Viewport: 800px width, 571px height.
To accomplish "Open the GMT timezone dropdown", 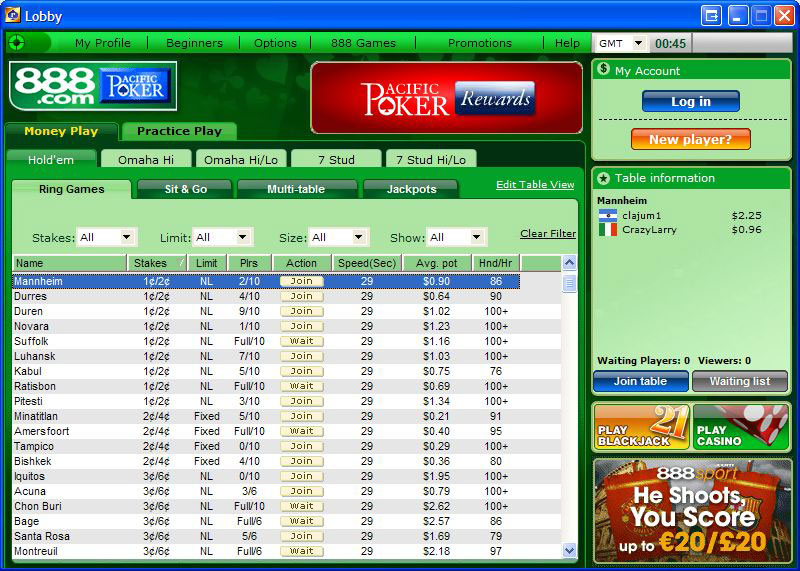I will click(x=638, y=43).
